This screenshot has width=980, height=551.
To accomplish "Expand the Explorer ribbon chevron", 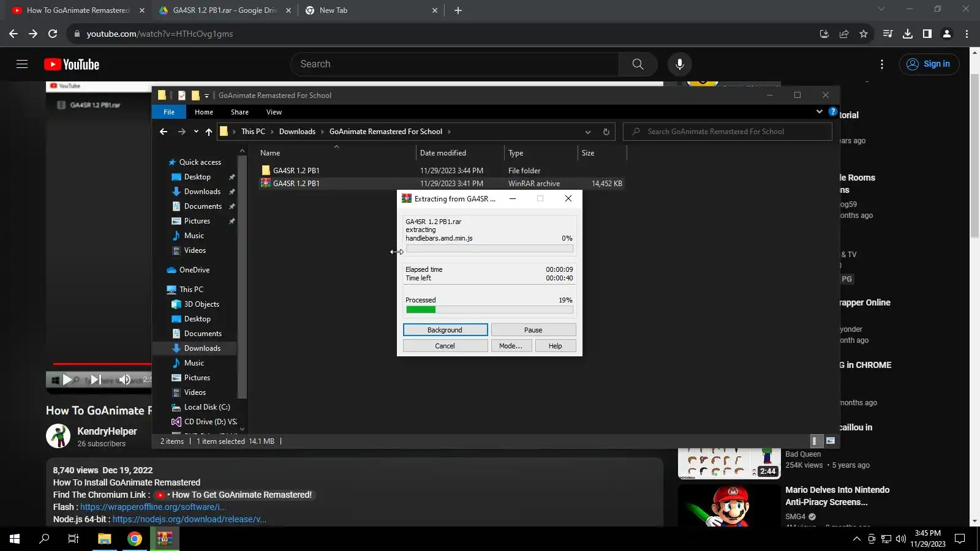I will coord(820,111).
